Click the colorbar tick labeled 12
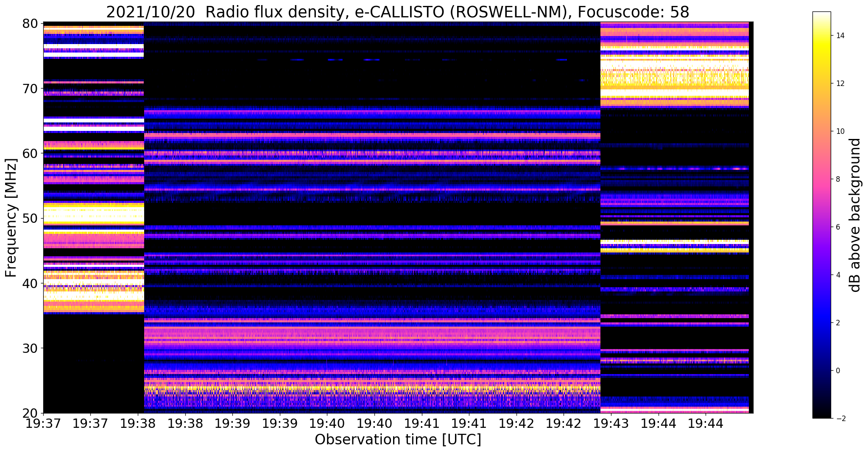The image size is (868, 452). (840, 83)
